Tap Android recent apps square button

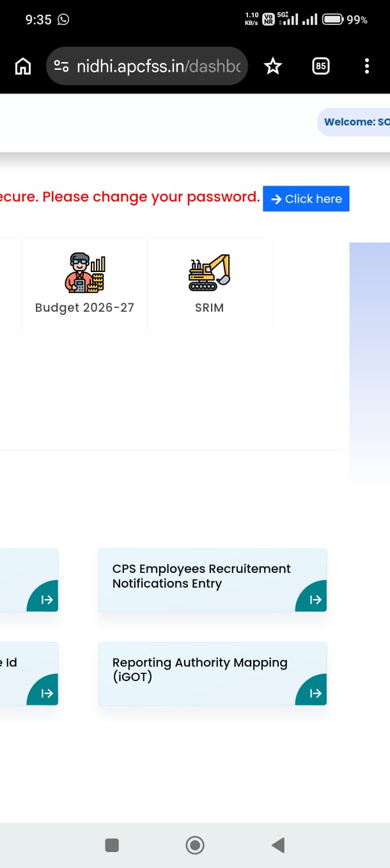coord(112,846)
